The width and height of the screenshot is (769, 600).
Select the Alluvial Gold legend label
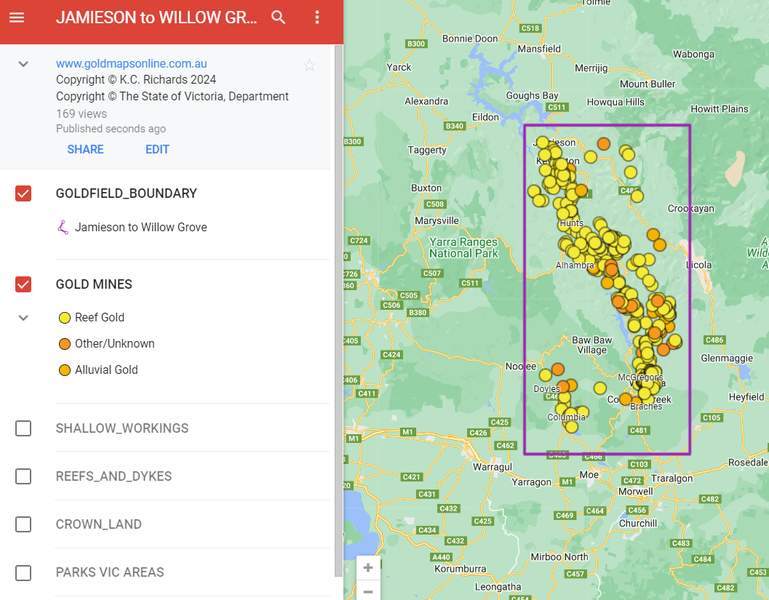point(106,369)
